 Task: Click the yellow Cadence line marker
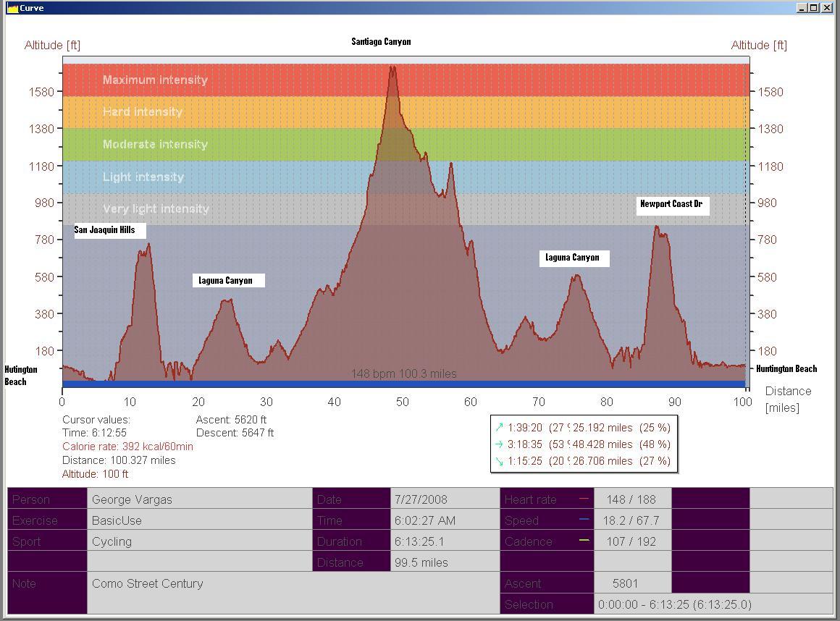coord(584,541)
